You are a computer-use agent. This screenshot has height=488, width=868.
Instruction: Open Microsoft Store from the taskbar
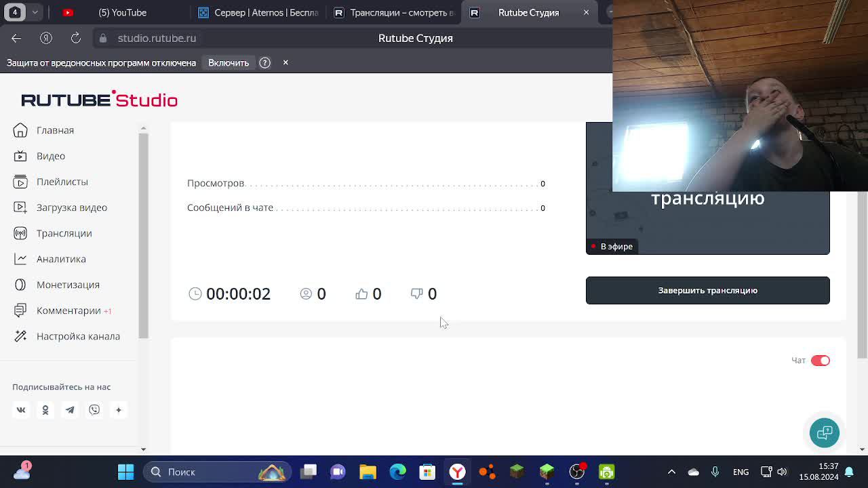(x=427, y=472)
